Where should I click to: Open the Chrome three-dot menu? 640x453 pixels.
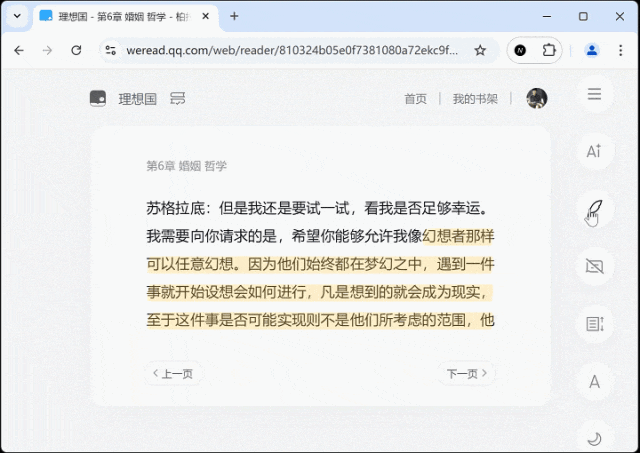(x=620, y=50)
